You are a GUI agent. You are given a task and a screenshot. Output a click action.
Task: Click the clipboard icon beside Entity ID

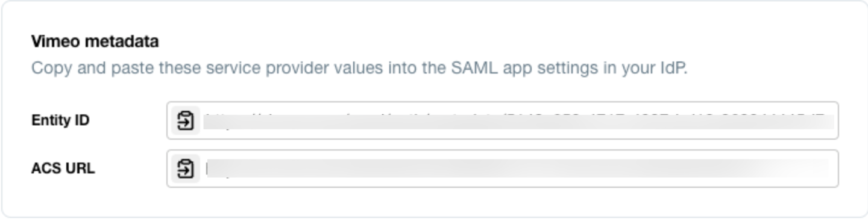186,120
